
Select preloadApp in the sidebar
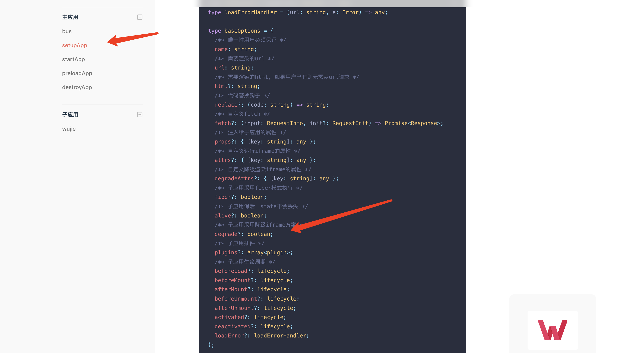(77, 73)
